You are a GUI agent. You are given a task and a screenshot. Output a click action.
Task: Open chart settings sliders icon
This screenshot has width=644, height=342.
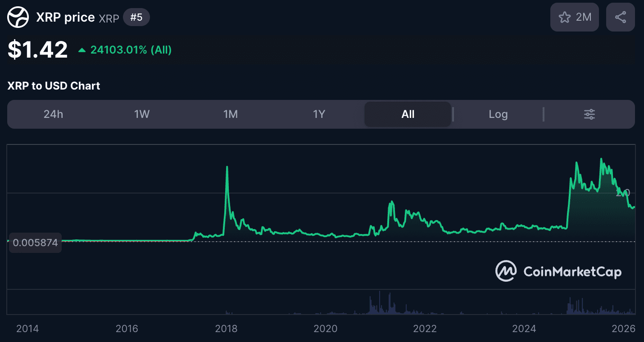point(589,114)
